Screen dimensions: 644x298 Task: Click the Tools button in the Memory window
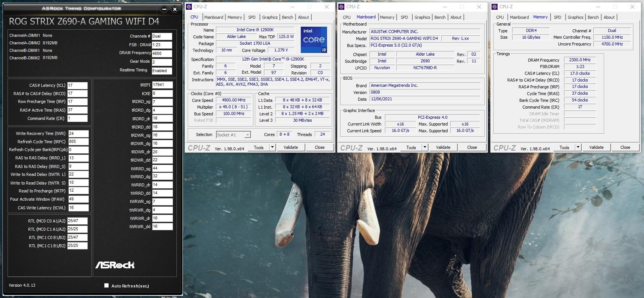pyautogui.click(x=564, y=147)
